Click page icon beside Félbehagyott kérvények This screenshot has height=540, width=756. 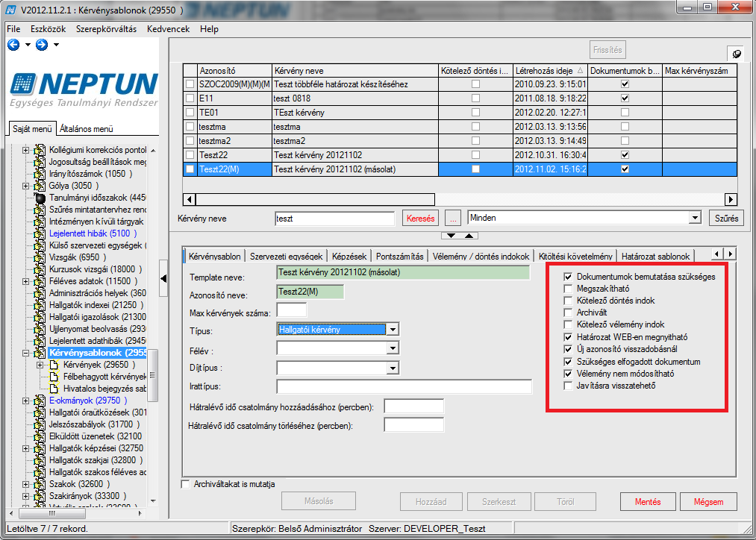point(54,377)
